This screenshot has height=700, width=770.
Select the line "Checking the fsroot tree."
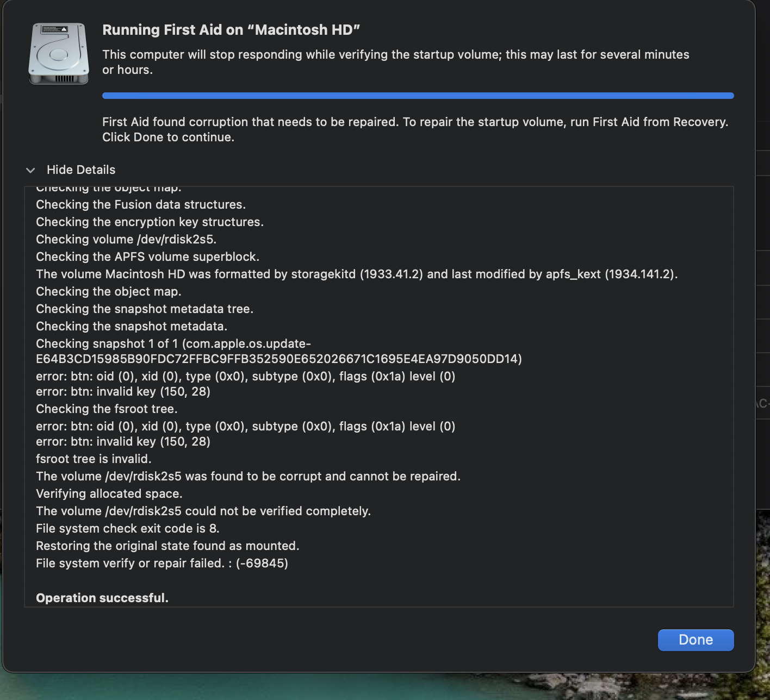tap(107, 409)
